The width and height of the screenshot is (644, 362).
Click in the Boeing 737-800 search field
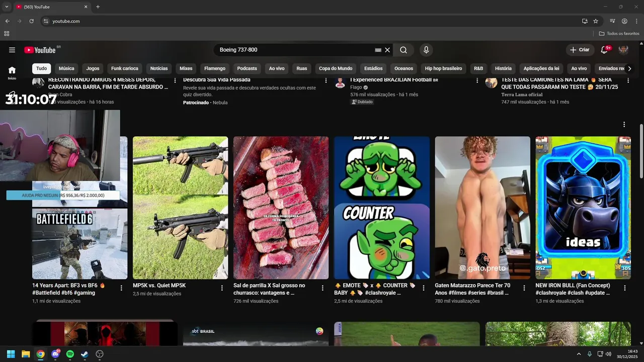296,50
